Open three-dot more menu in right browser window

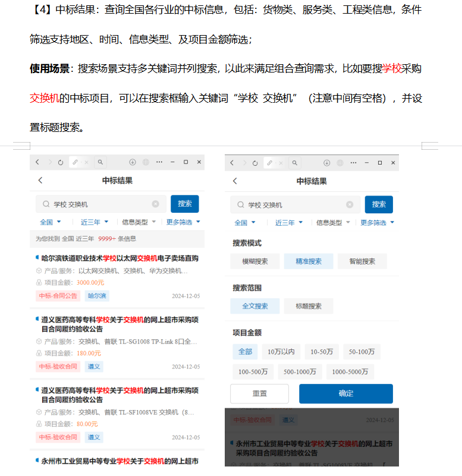pos(354,163)
